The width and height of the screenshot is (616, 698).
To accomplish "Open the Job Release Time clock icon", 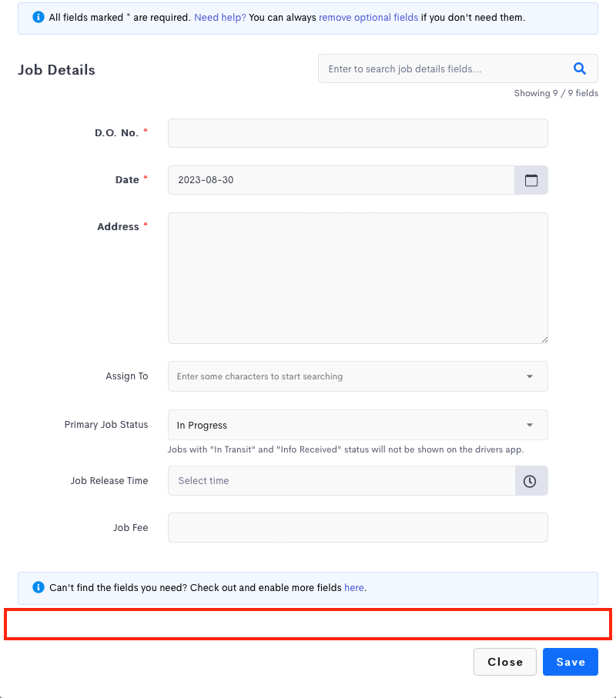I will (531, 481).
